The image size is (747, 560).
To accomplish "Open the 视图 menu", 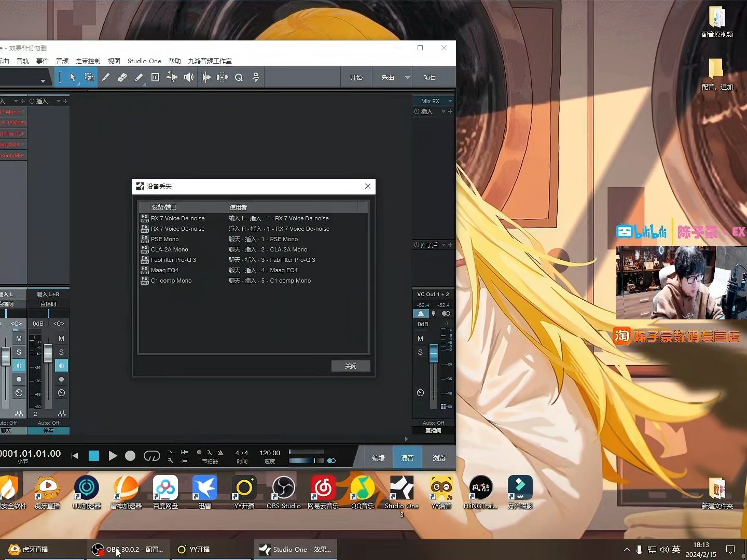I will pos(114,61).
